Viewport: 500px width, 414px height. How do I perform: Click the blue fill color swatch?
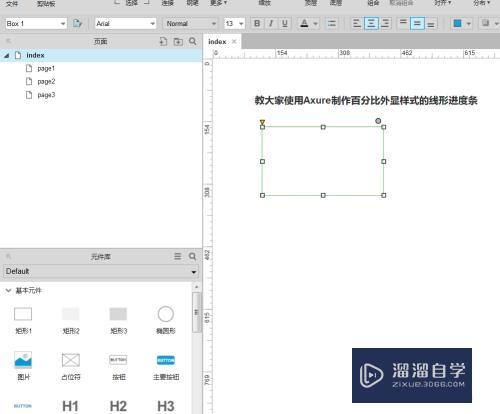tap(458, 23)
